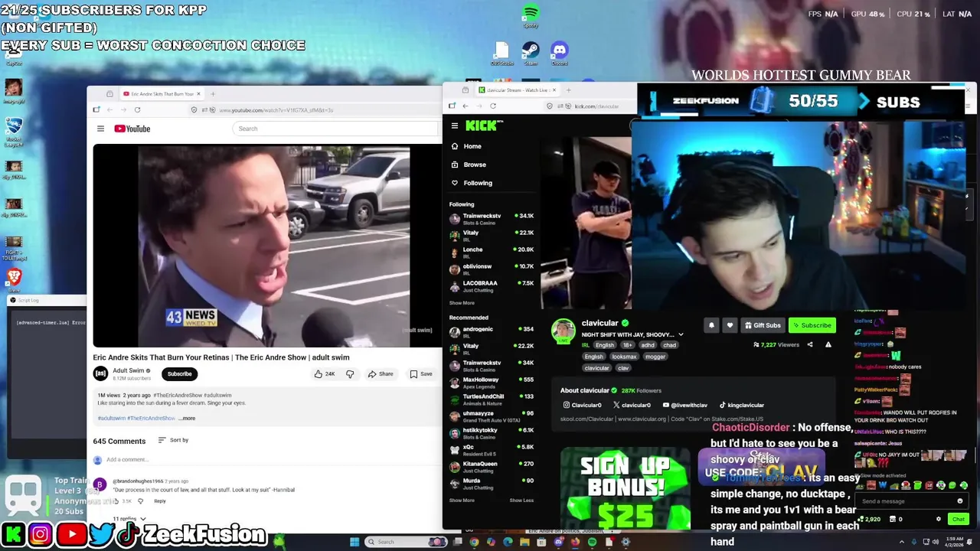The height and width of the screenshot is (551, 980).
Task: Open LACOBRAAA's channel in the sidebar
Action: click(492, 285)
